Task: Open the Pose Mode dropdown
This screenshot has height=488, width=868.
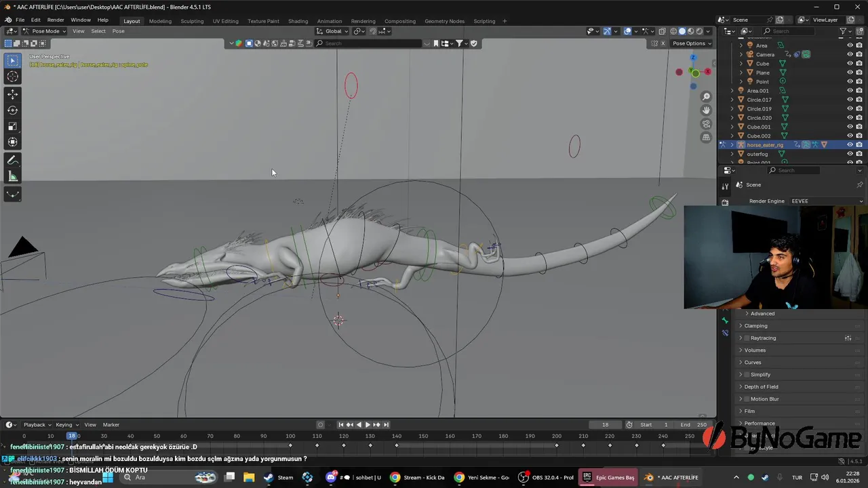Action: 45,31
